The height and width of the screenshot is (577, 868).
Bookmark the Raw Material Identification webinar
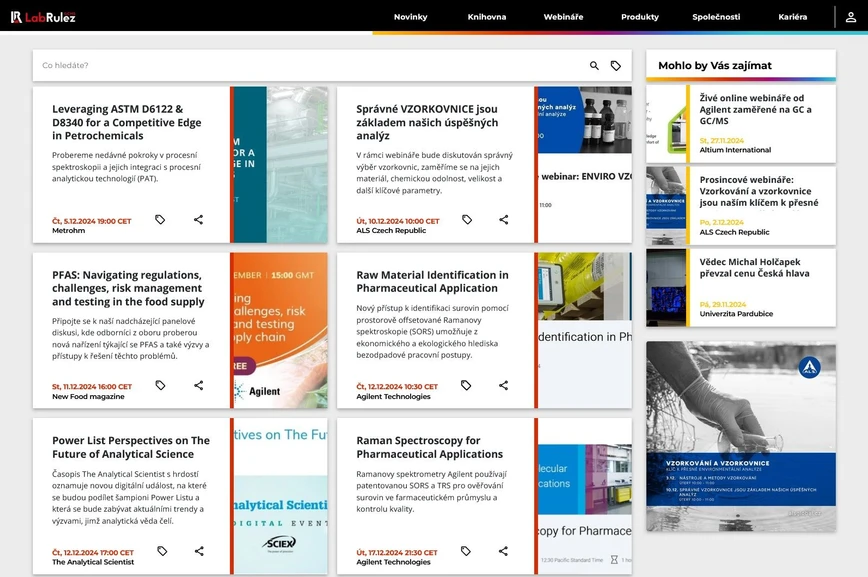point(466,385)
